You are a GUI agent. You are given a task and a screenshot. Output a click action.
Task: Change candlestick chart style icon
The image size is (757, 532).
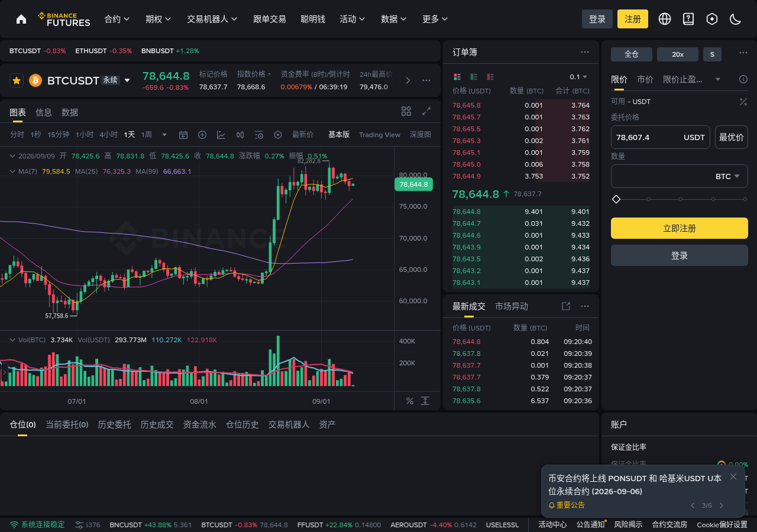(240, 135)
